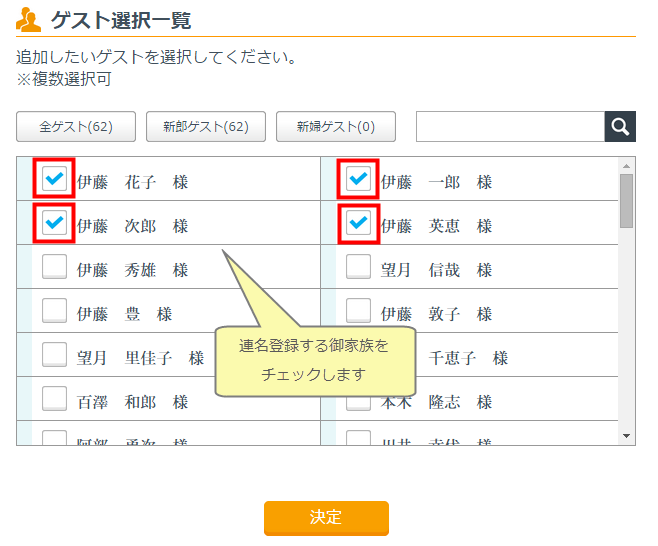
Task: Check the 伊藤 敦子 checkbox
Action: click(x=358, y=312)
